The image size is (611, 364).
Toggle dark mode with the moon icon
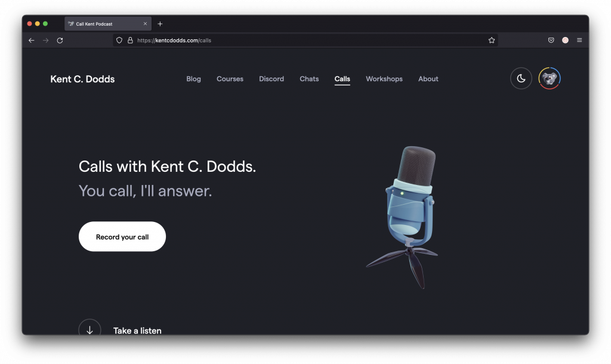coord(521,79)
